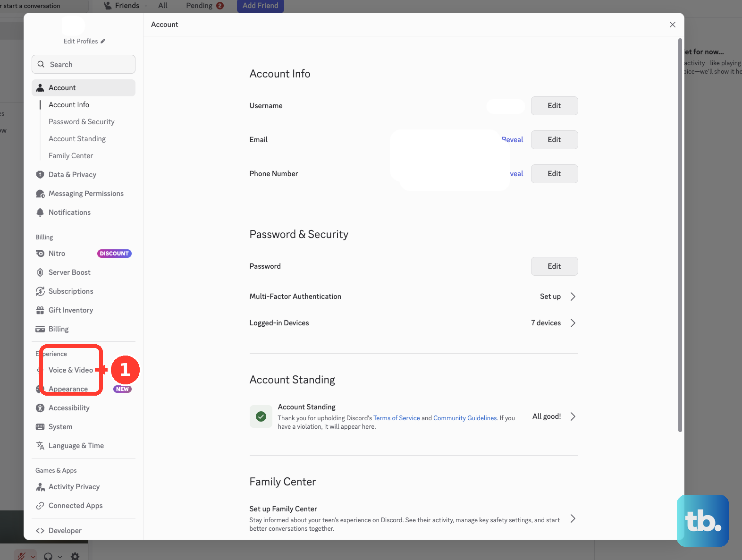Click the Server Boost gem icon
This screenshot has width=742, height=560.
click(x=40, y=272)
